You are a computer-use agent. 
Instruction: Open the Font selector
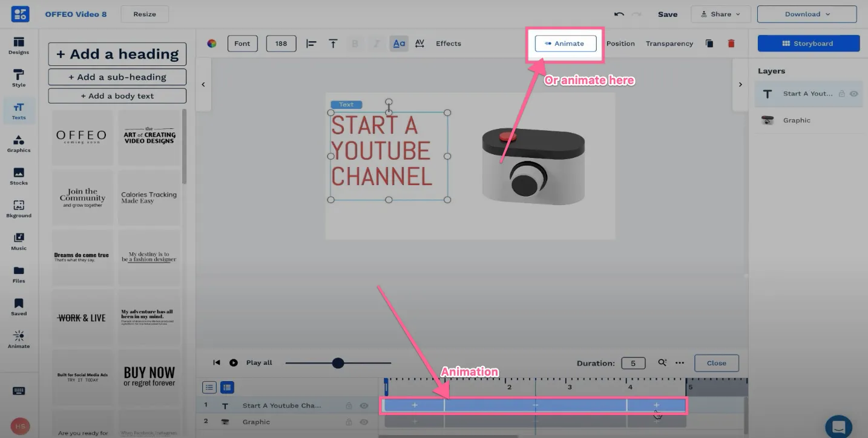(242, 44)
